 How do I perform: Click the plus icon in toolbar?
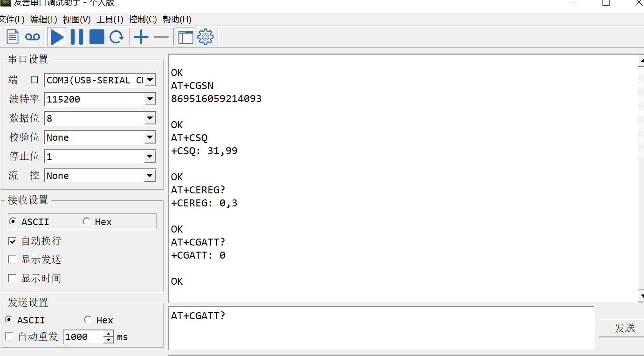click(x=141, y=37)
